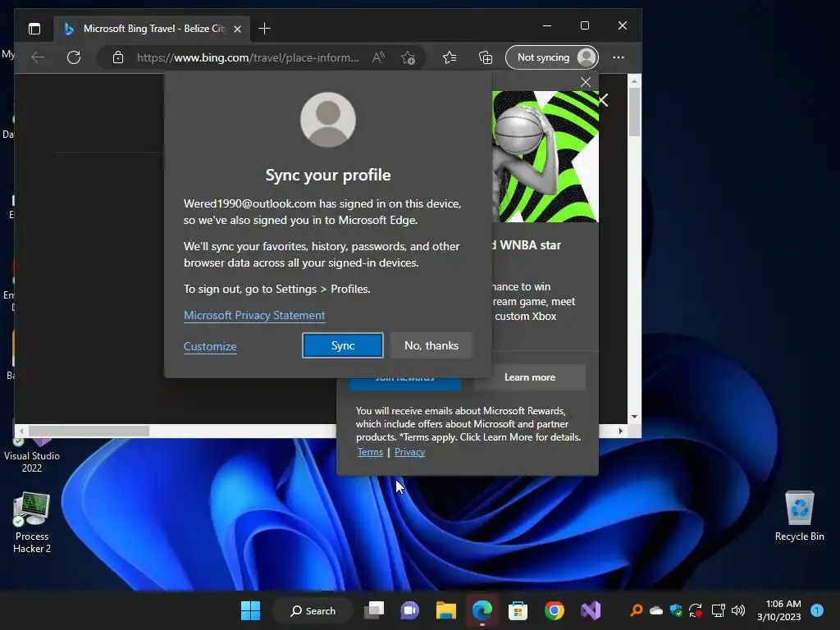Open the Customize sync link
Viewport: 840px width, 630px height.
[210, 346]
